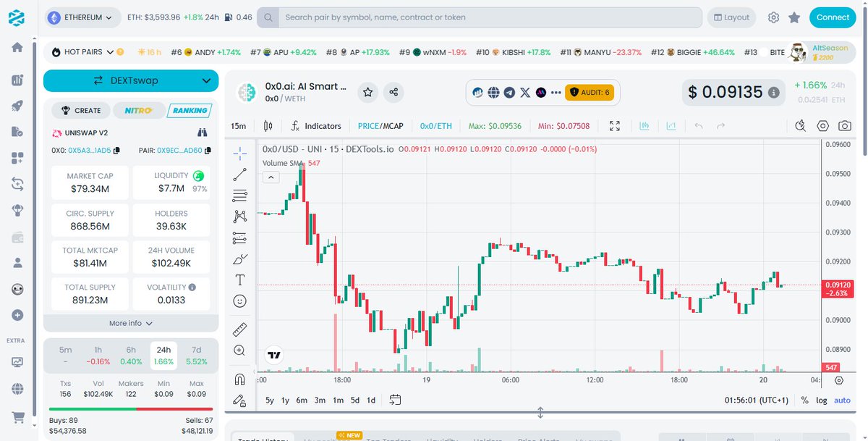Click the buys/sells ratio bar

[x=131, y=409]
